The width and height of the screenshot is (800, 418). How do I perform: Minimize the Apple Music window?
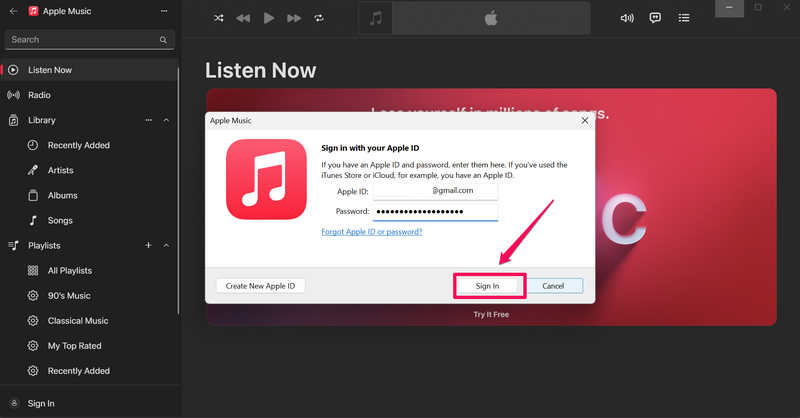(x=729, y=8)
